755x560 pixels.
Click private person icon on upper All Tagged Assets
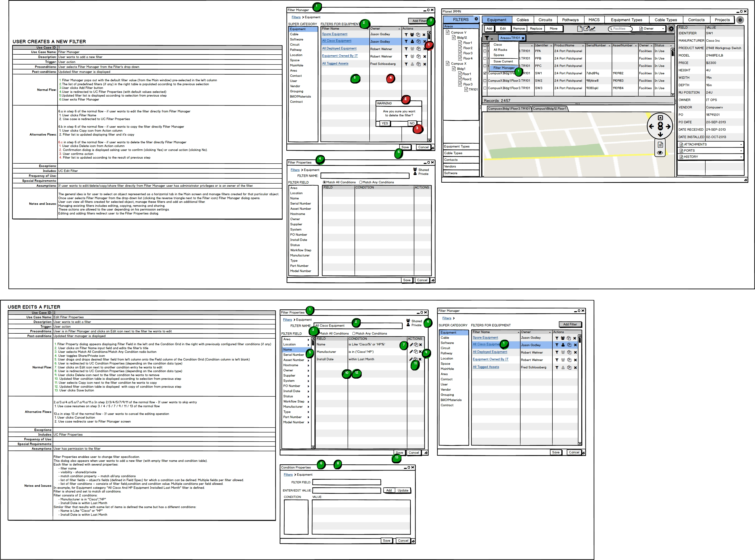coord(412,64)
